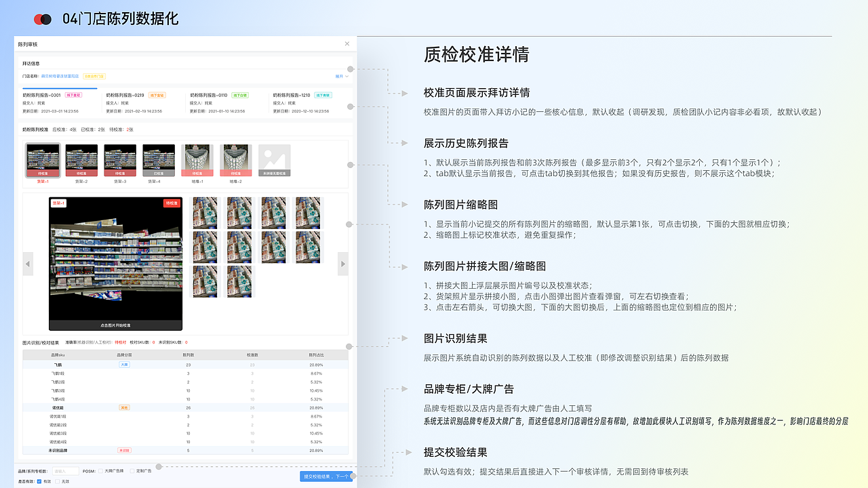Click the 提交校验结果，下一个 submit button

[325, 476]
